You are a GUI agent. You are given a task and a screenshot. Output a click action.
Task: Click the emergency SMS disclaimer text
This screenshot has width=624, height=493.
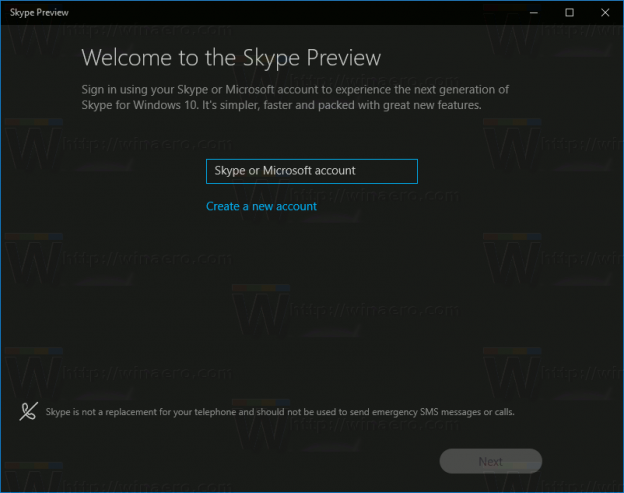tap(280, 412)
